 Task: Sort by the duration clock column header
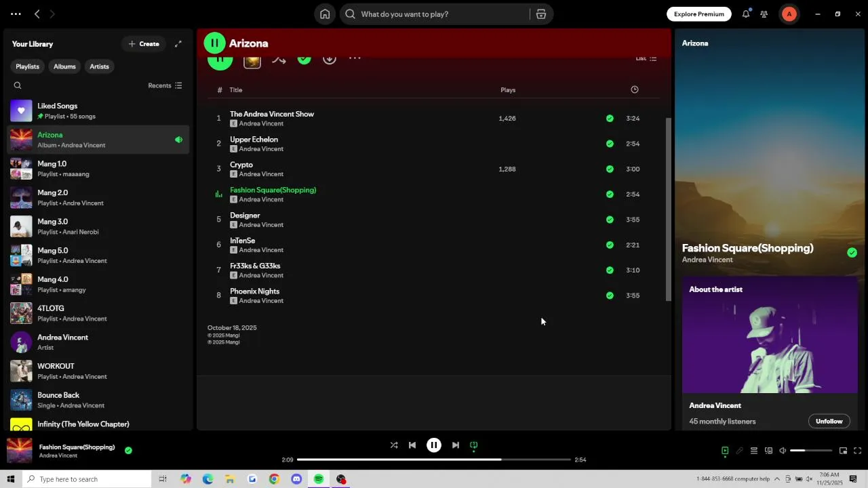point(635,89)
